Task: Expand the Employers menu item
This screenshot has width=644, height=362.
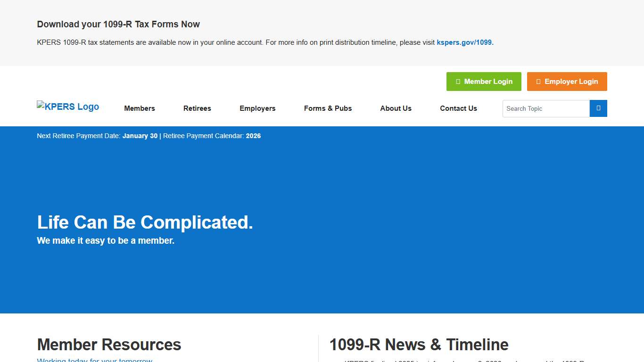Action: [x=257, y=108]
